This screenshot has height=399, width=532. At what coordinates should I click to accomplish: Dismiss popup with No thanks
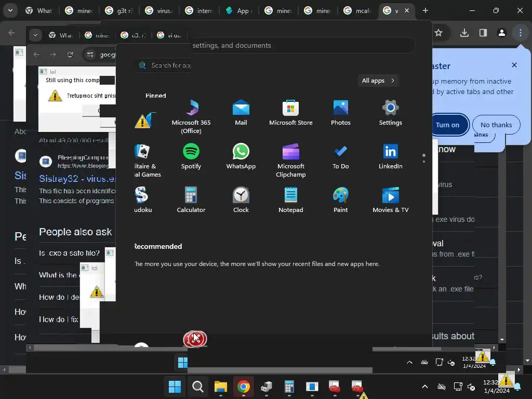pyautogui.click(x=496, y=125)
